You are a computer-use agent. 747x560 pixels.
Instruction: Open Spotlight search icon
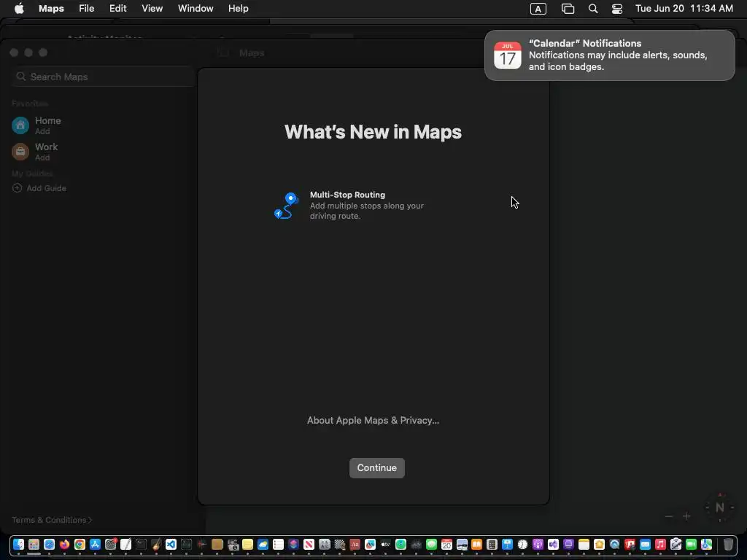(x=592, y=9)
